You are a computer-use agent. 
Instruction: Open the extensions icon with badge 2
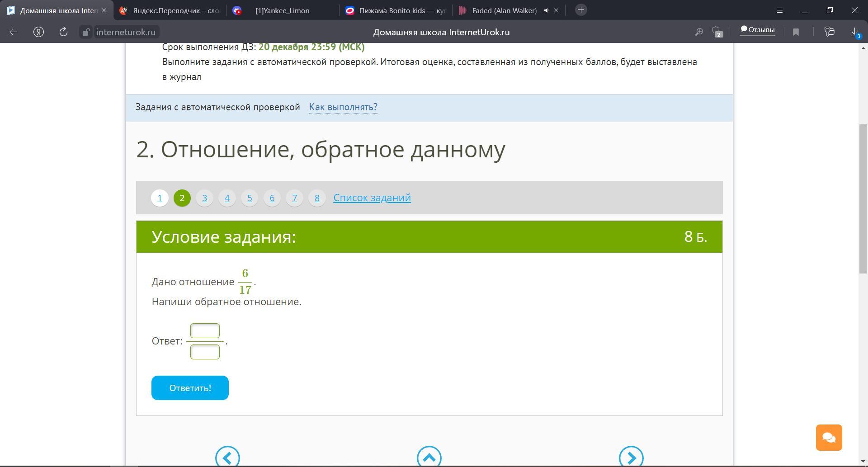717,32
